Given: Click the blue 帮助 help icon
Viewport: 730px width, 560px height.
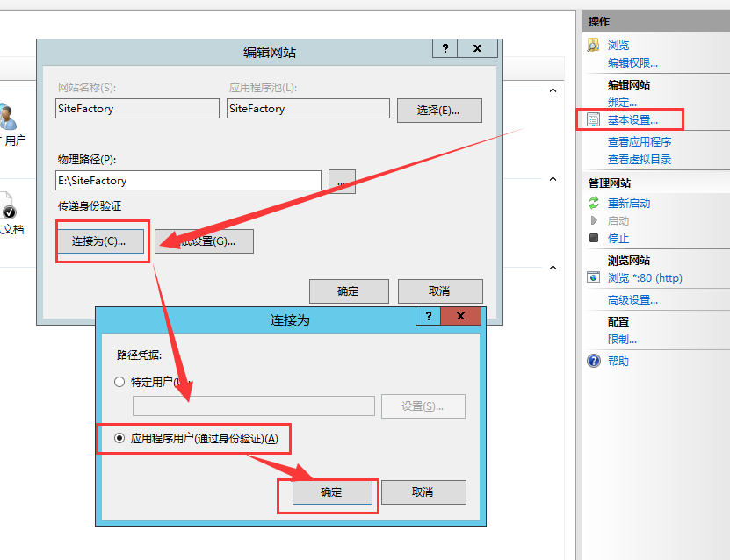Looking at the screenshot, I should point(594,361).
